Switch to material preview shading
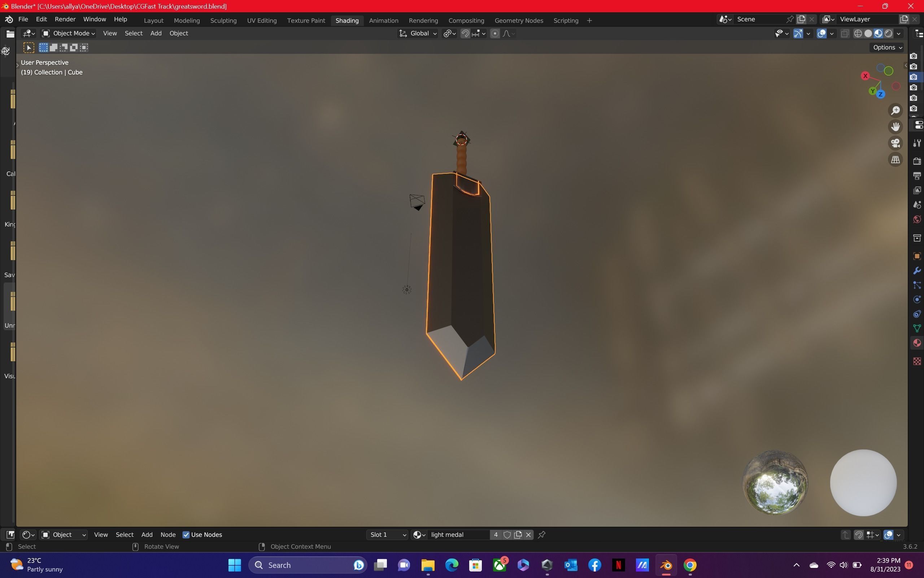Screen dimensions: 924x578 878,34
